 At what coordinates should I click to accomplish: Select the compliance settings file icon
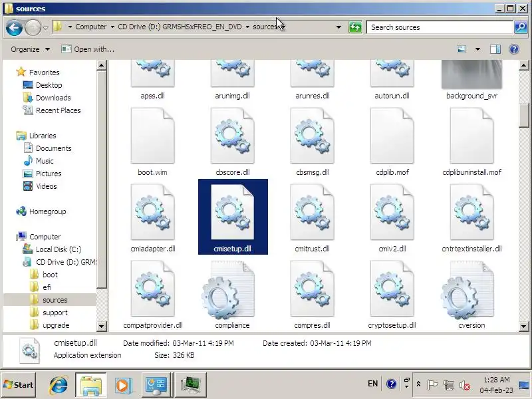coord(228,290)
